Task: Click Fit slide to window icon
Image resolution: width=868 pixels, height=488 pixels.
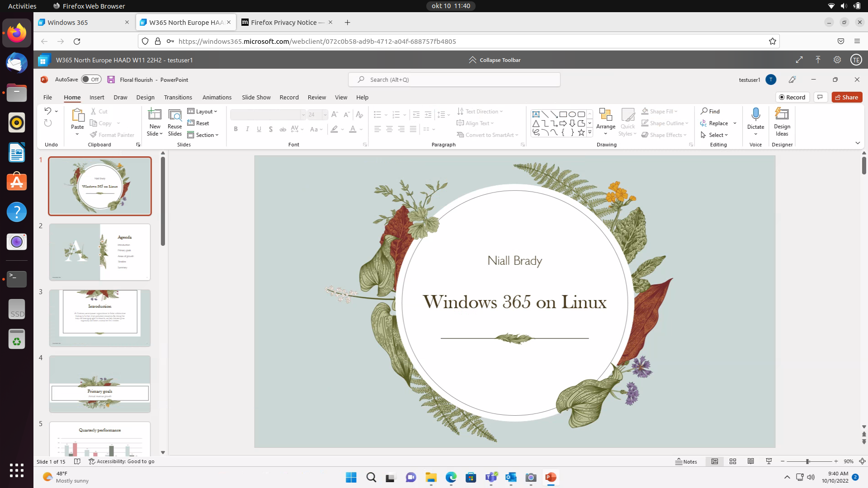Action: (x=862, y=461)
